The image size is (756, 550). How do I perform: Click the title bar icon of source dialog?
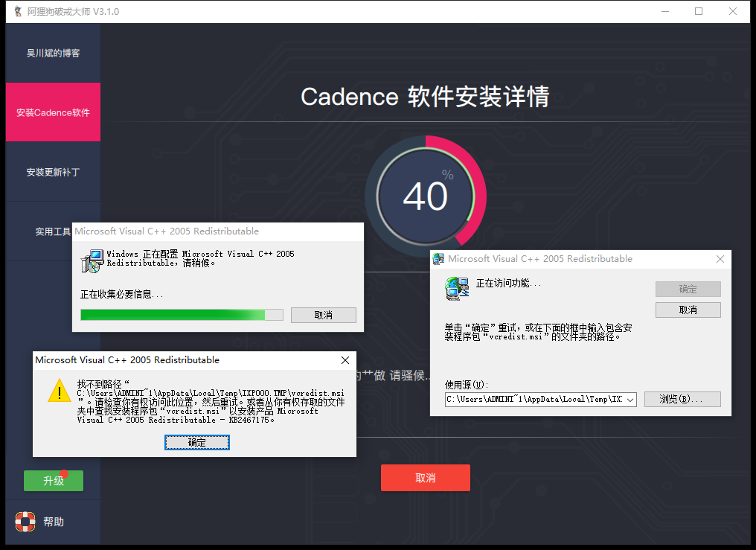pos(438,259)
